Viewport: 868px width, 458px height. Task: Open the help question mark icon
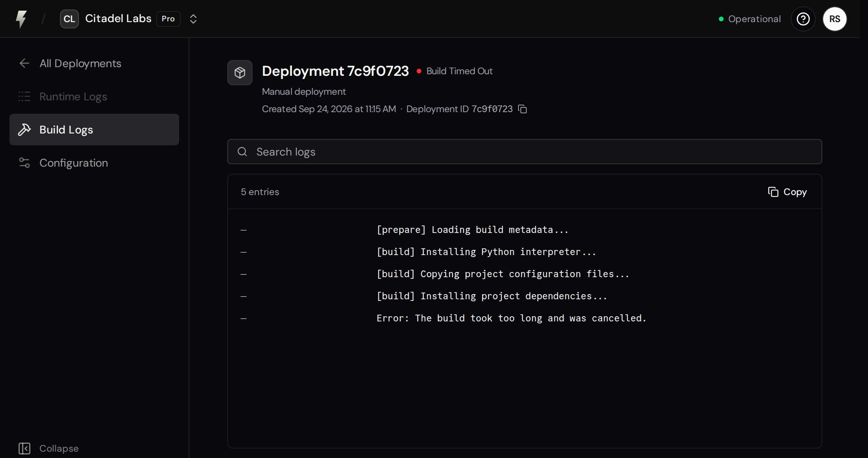tap(803, 19)
